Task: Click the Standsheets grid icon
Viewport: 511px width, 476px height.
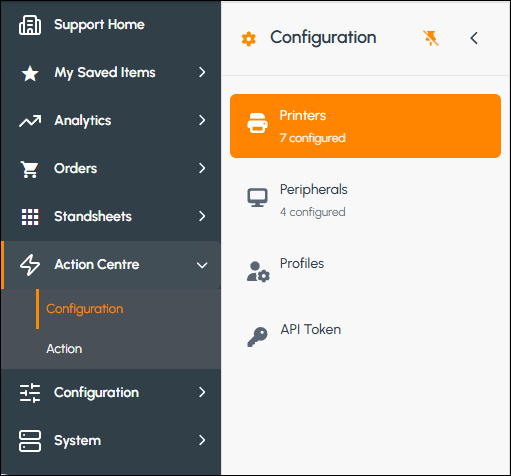Action: [30, 217]
